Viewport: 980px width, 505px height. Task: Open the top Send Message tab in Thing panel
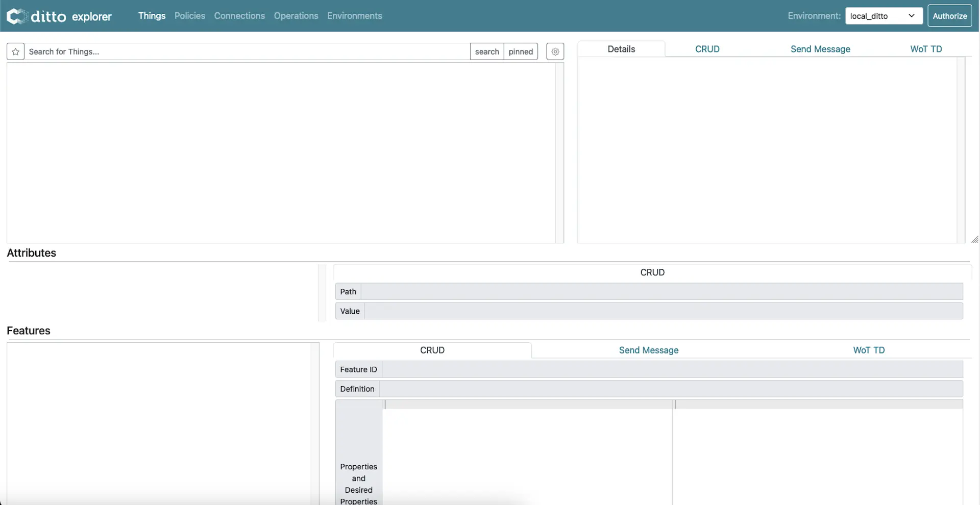pyautogui.click(x=820, y=49)
